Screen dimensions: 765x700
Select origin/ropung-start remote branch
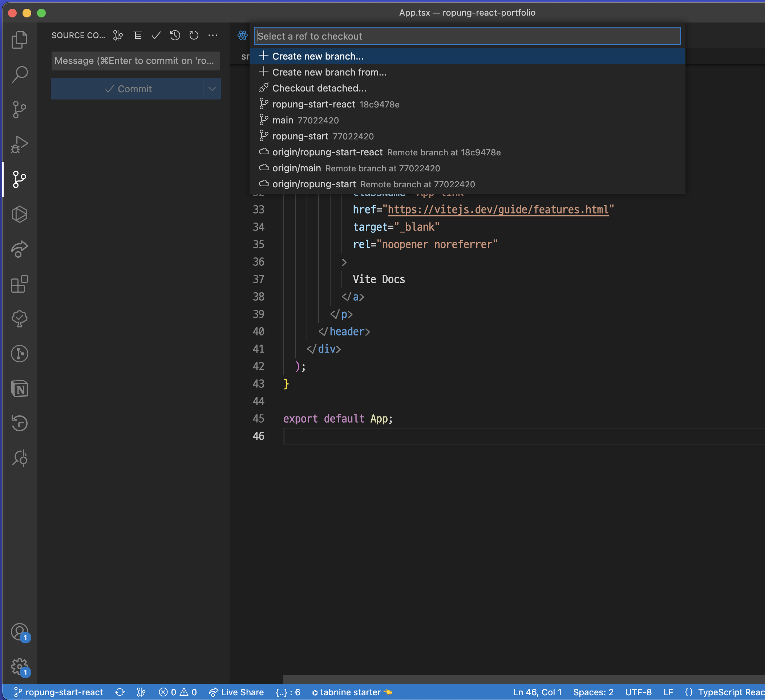(314, 184)
